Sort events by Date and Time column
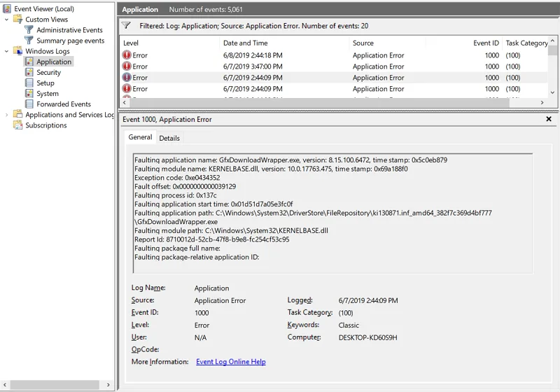Viewport: 560px width, 392px height. click(284, 43)
